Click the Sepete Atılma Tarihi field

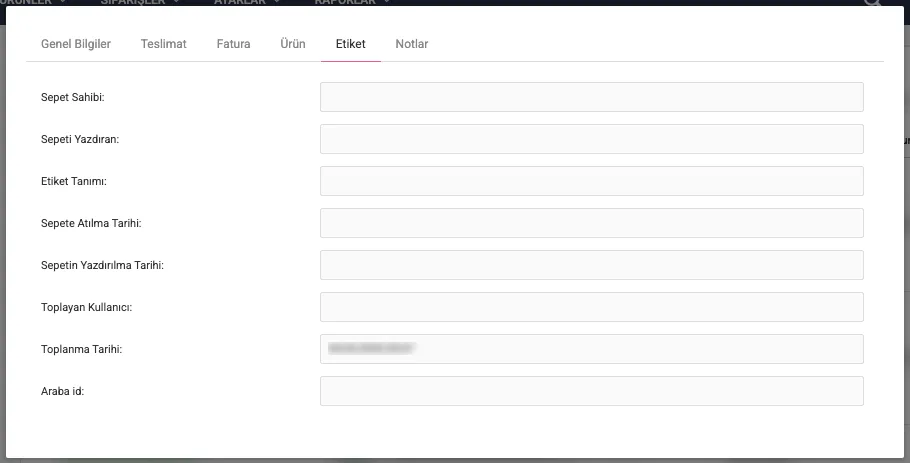point(591,223)
